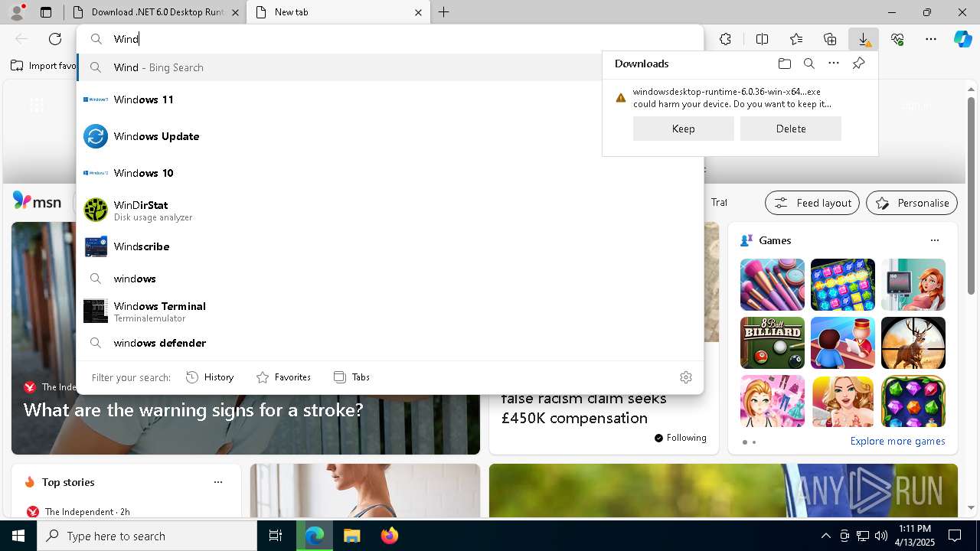Click the Edge profile avatar icon
The height and width of the screenshot is (551, 980).
point(17,12)
